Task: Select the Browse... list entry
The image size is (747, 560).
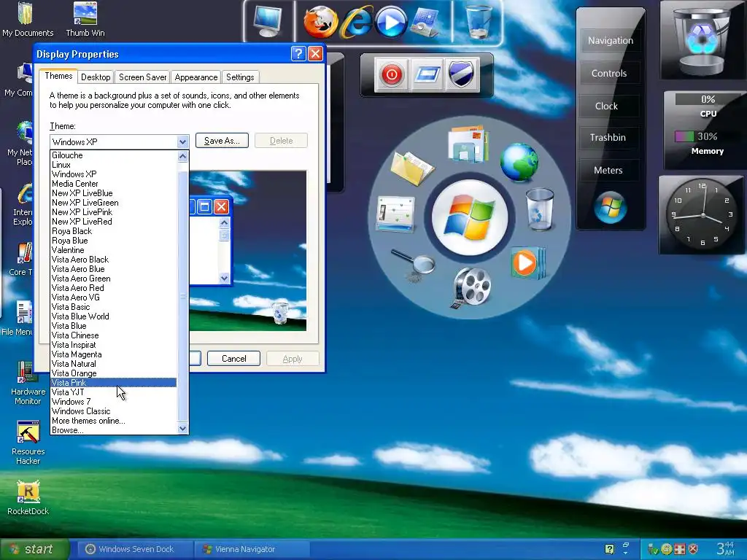Action: pos(113,430)
